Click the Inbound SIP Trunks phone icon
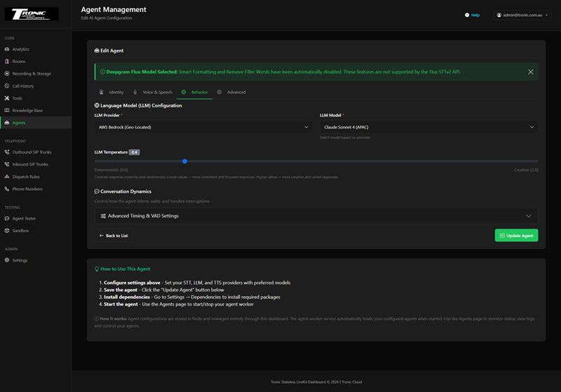Image resolution: width=561 pixels, height=392 pixels. point(7,164)
